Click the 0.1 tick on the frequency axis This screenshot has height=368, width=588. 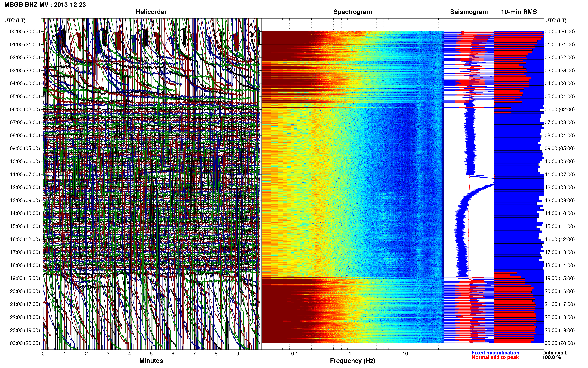295,354
